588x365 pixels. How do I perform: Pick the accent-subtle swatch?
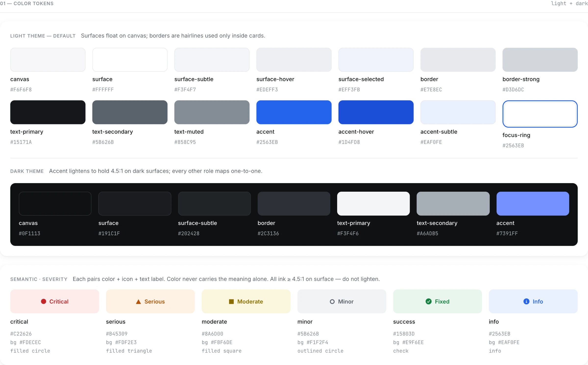click(x=458, y=112)
